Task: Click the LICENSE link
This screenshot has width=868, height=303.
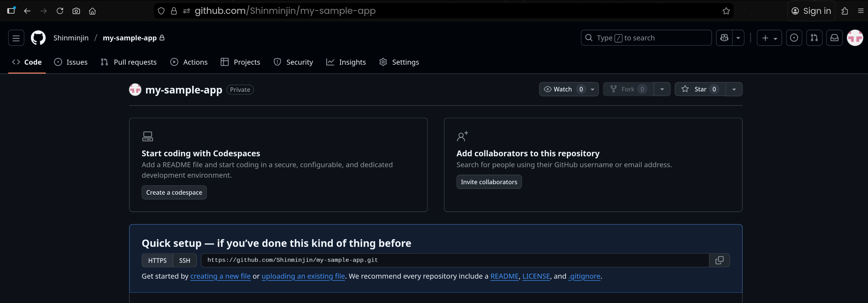Action: [536, 276]
